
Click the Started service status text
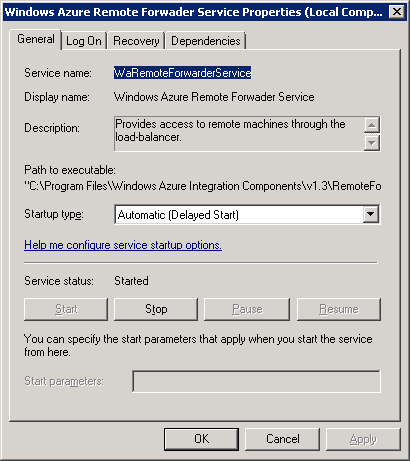131,281
